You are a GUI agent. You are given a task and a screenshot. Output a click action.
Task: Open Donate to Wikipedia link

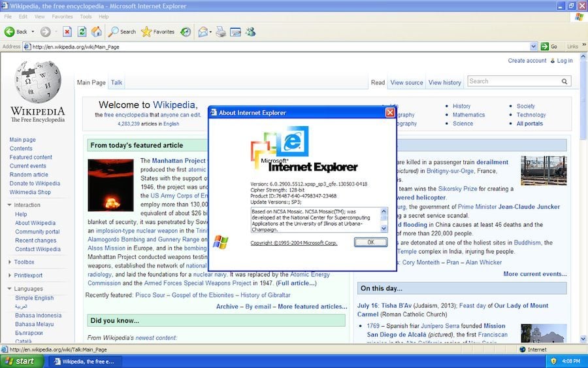[x=35, y=183]
